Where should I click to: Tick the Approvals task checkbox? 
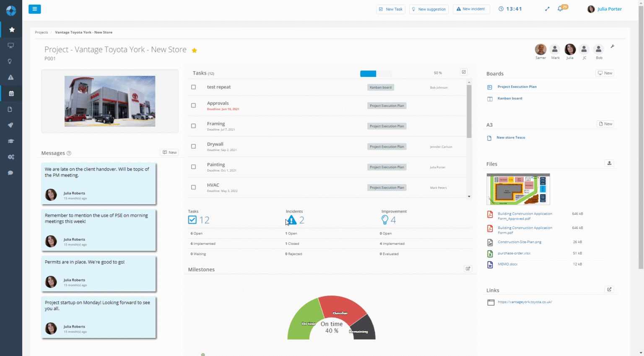click(193, 106)
